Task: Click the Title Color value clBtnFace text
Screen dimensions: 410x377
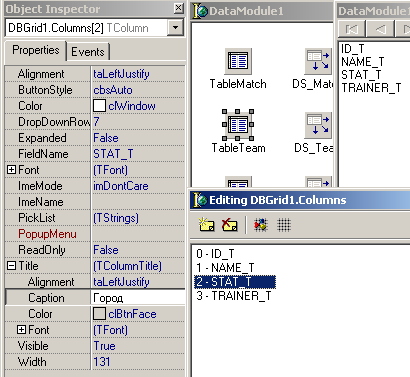Action: tap(132, 314)
